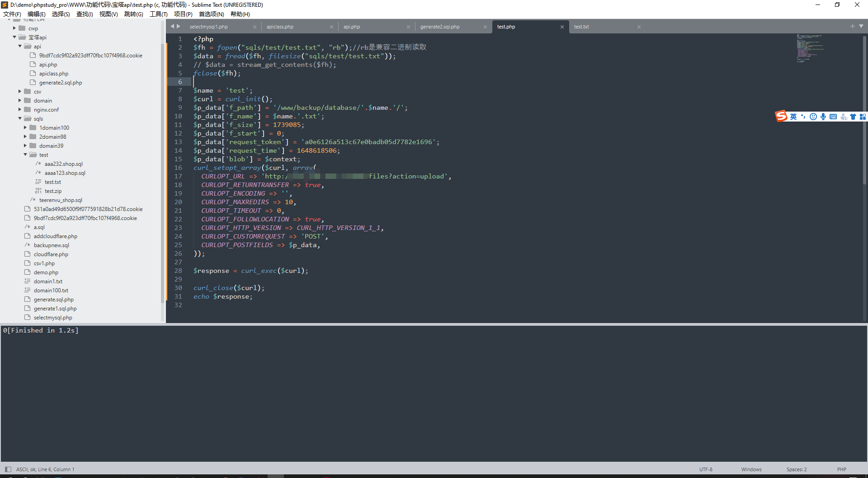Image resolution: width=868 pixels, height=478 pixels.
Task: Click the Sogou punctuation mode icon
Action: click(x=803, y=117)
